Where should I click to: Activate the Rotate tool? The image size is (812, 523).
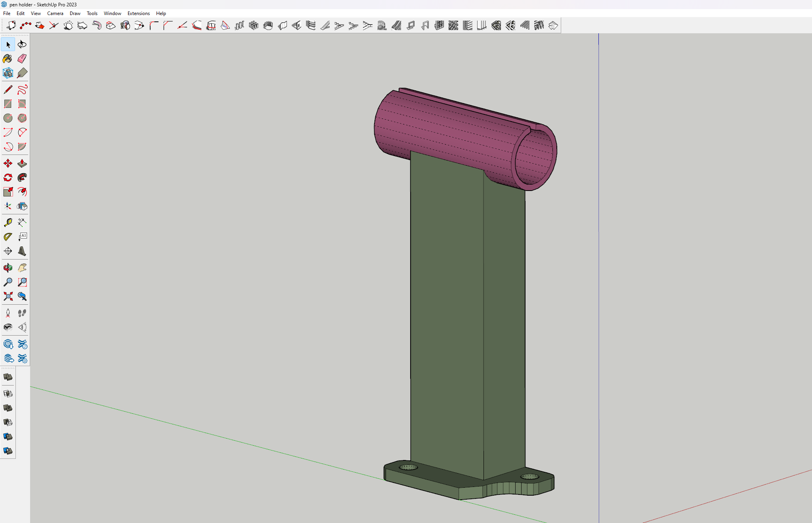(x=8, y=178)
